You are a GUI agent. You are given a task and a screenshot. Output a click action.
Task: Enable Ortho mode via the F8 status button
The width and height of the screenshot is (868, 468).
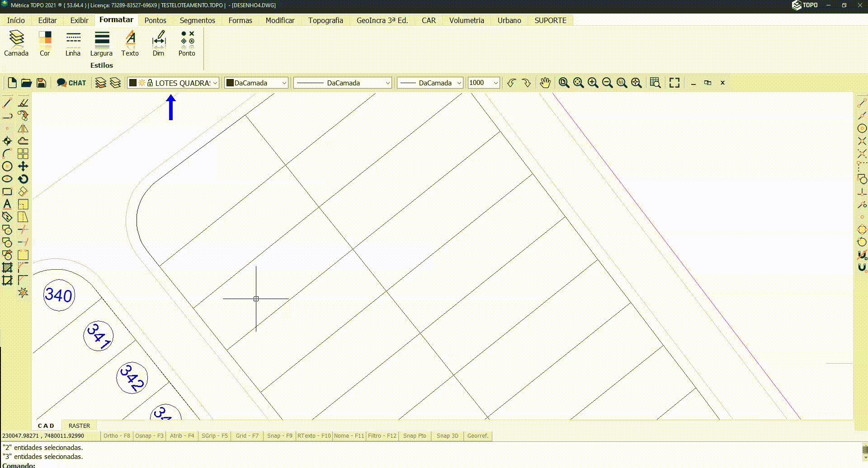pos(116,435)
